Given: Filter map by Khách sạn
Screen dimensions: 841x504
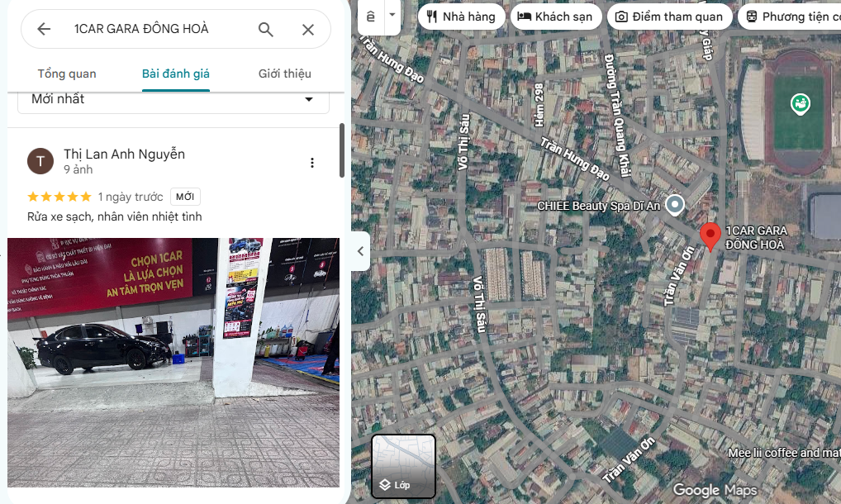Looking at the screenshot, I should (x=555, y=17).
